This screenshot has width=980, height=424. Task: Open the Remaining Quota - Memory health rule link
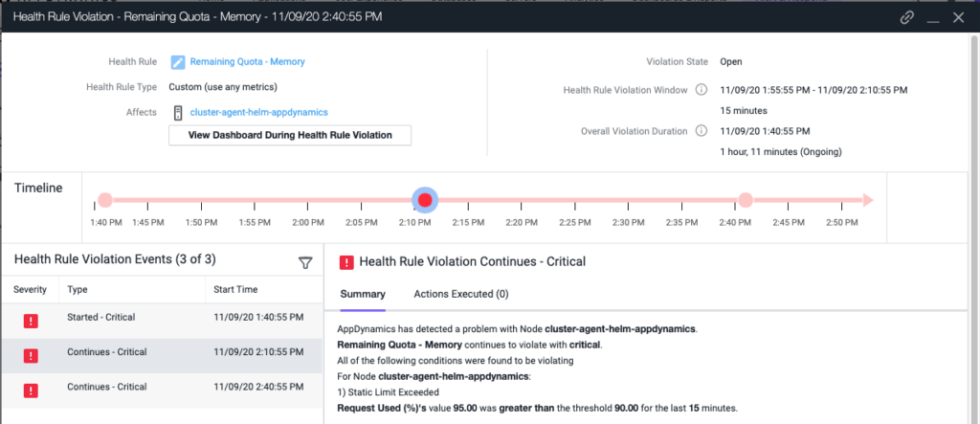coord(247,62)
